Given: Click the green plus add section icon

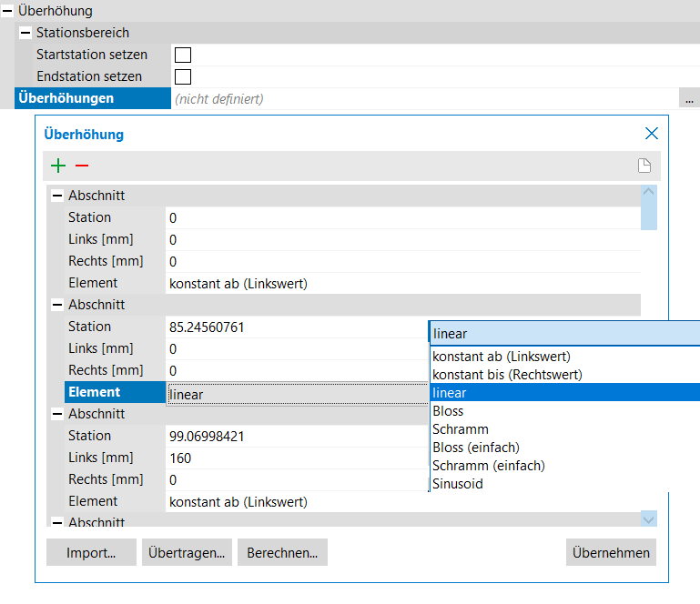Looking at the screenshot, I should coord(58,166).
